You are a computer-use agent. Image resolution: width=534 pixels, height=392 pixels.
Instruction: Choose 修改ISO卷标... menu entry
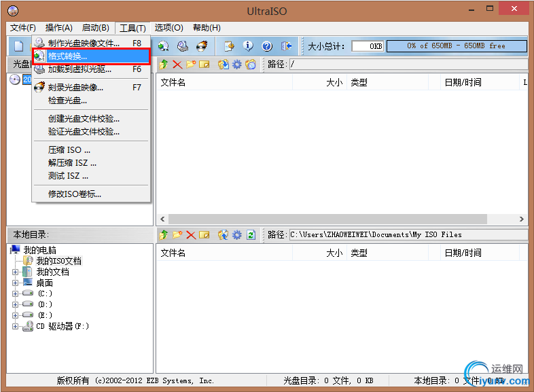coord(91,194)
